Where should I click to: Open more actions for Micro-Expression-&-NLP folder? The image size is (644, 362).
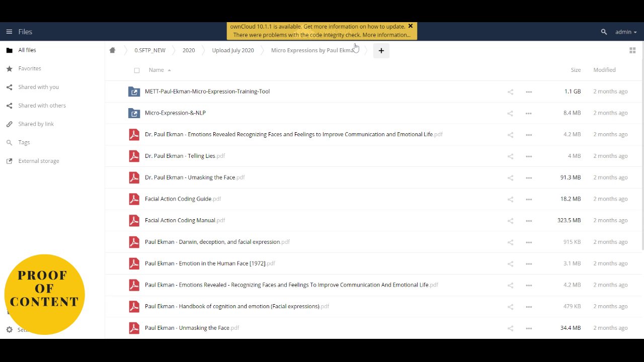click(x=529, y=114)
